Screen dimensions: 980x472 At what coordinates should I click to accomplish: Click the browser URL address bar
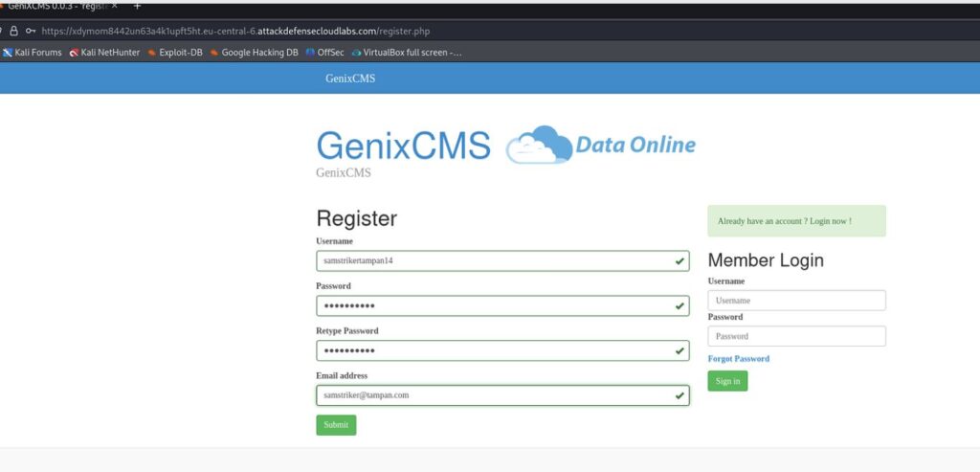(235, 32)
